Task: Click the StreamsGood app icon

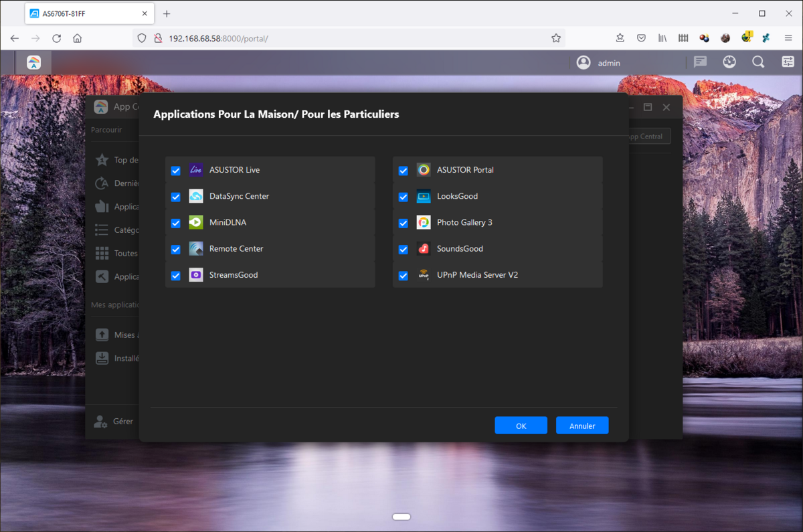Action: (x=196, y=275)
